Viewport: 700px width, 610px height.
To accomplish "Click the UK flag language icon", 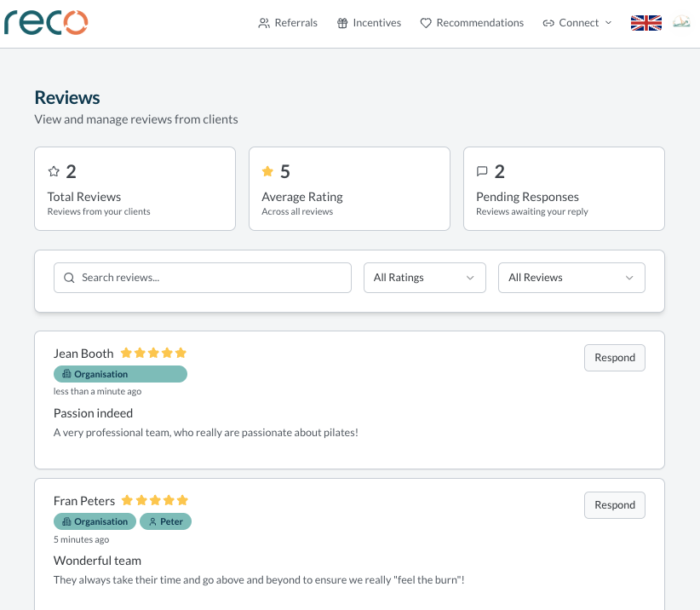I will pyautogui.click(x=645, y=23).
